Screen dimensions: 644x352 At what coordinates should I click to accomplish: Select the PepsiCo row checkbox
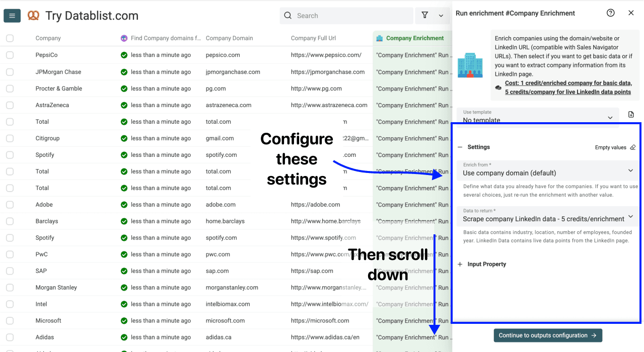[x=9, y=55]
